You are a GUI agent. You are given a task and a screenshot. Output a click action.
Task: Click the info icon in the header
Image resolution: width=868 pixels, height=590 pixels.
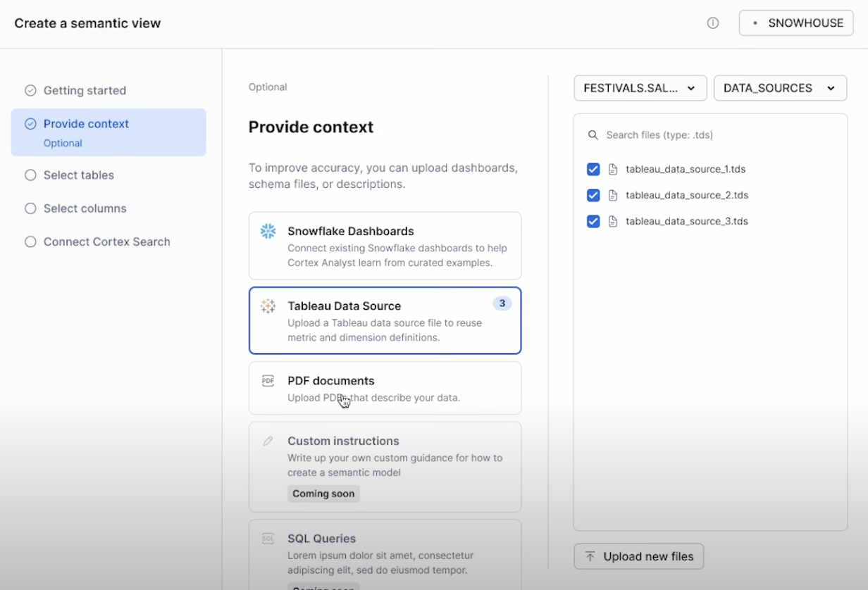click(x=713, y=23)
